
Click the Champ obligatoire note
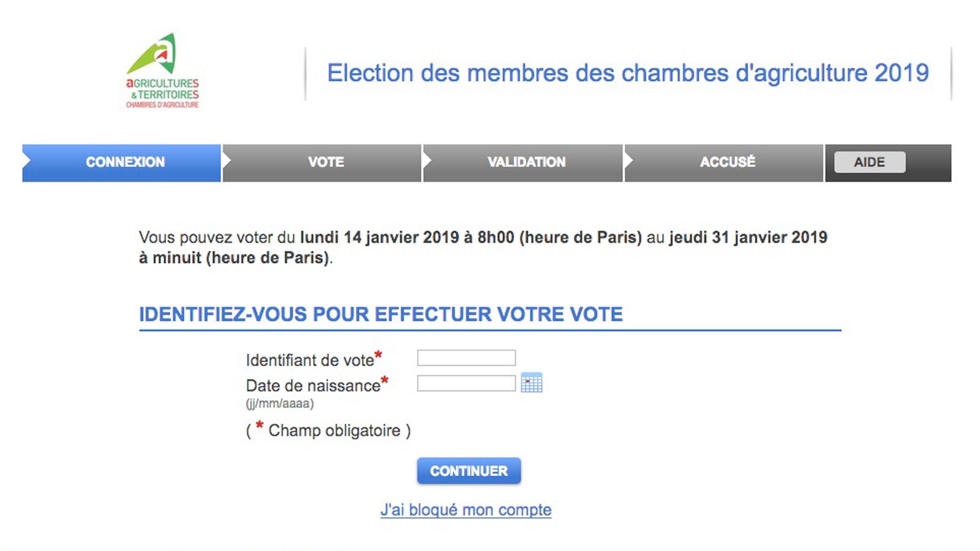point(328,430)
